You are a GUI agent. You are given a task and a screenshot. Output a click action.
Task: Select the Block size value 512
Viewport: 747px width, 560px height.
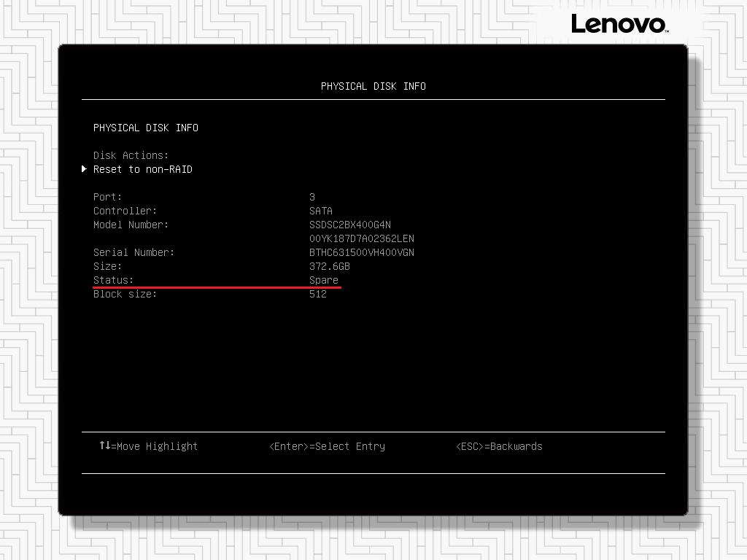(x=317, y=294)
